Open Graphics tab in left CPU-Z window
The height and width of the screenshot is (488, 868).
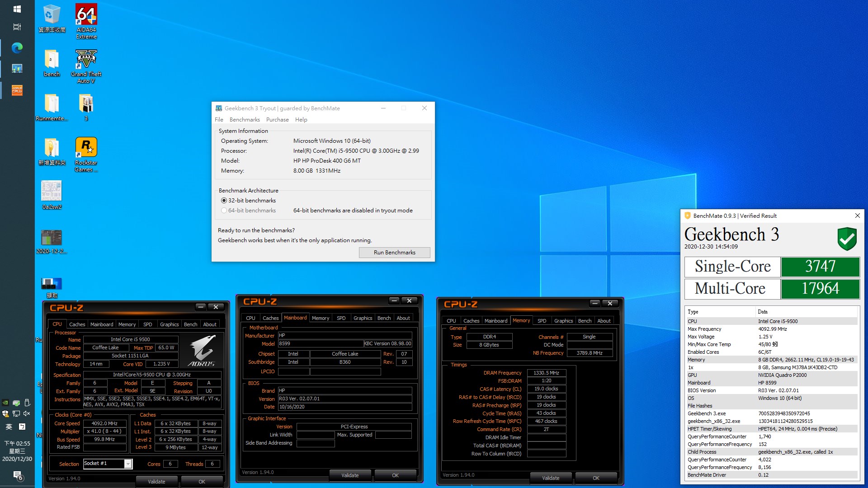(x=169, y=324)
